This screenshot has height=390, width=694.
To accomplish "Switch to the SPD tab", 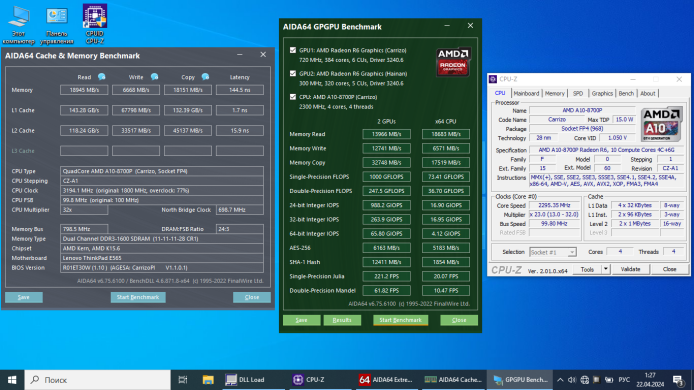I will [x=578, y=93].
